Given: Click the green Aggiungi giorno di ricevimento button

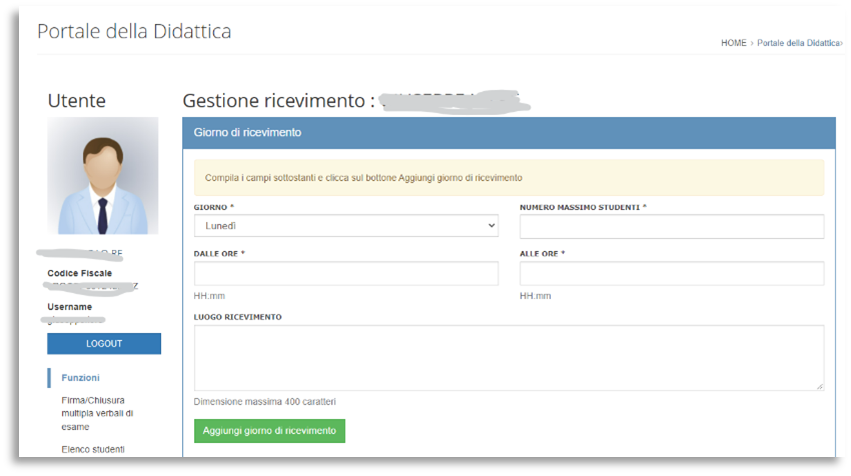Looking at the screenshot, I should pyautogui.click(x=269, y=431).
